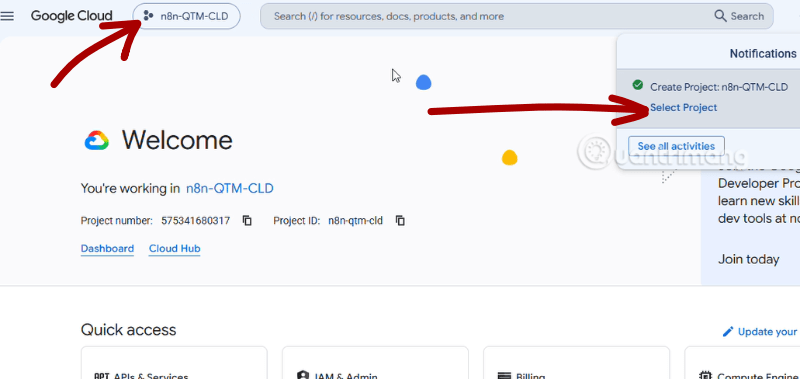This screenshot has width=800, height=379.
Task: Click the green check success icon
Action: pyautogui.click(x=637, y=85)
